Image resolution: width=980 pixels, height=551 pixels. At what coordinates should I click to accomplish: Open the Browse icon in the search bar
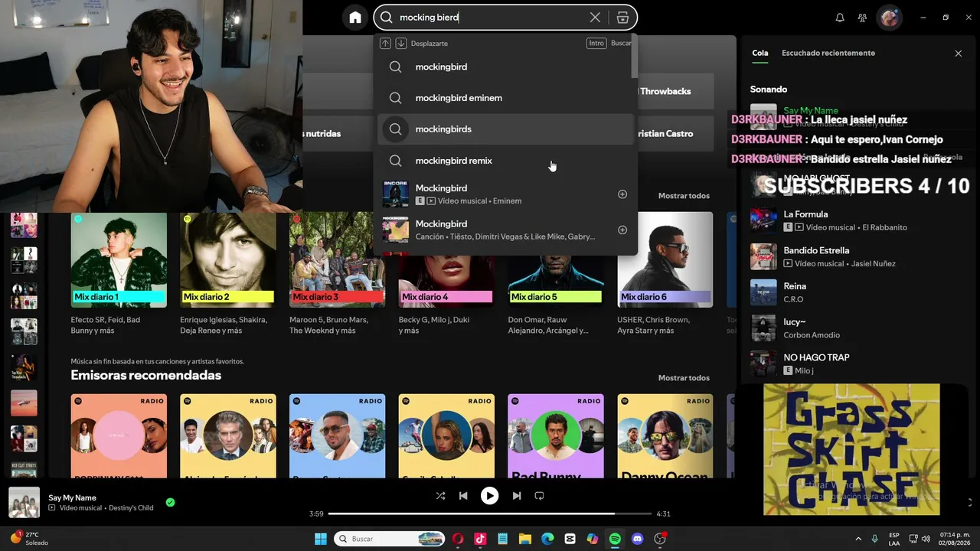click(x=622, y=18)
